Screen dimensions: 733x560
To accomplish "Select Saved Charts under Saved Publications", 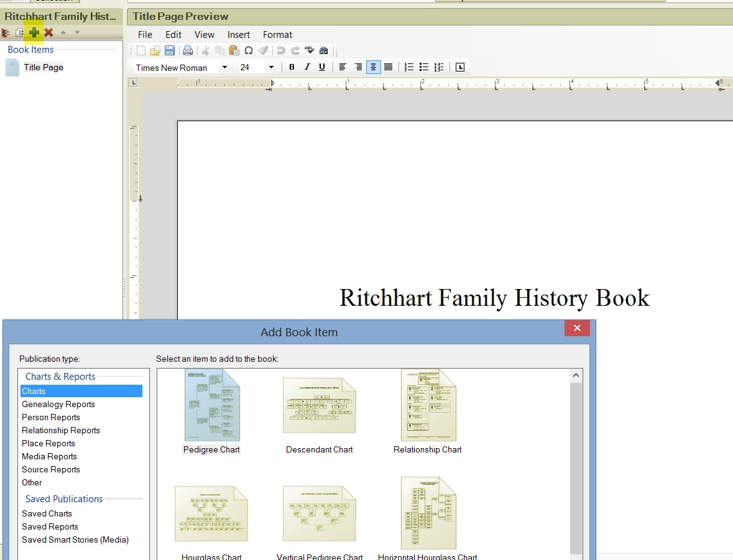I will point(47,514).
